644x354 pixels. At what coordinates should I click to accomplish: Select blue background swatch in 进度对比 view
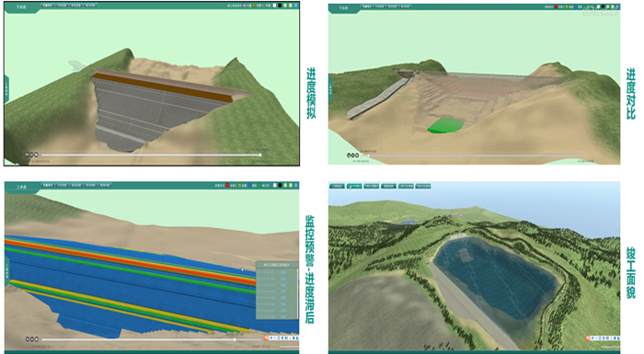617,6
